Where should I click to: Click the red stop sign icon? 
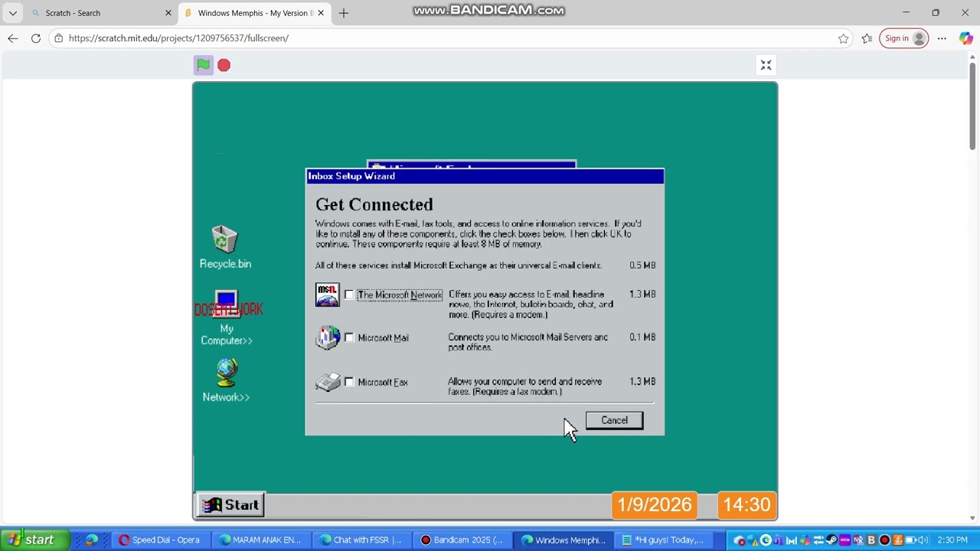point(224,65)
